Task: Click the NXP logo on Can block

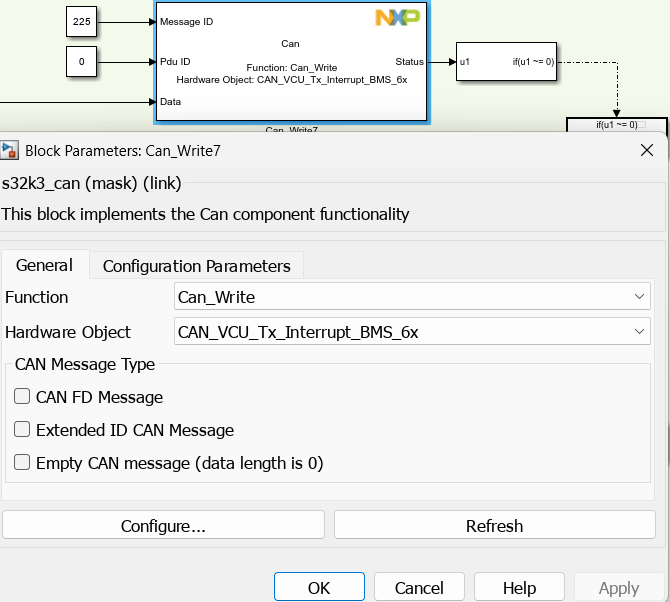Action: pyautogui.click(x=396, y=17)
